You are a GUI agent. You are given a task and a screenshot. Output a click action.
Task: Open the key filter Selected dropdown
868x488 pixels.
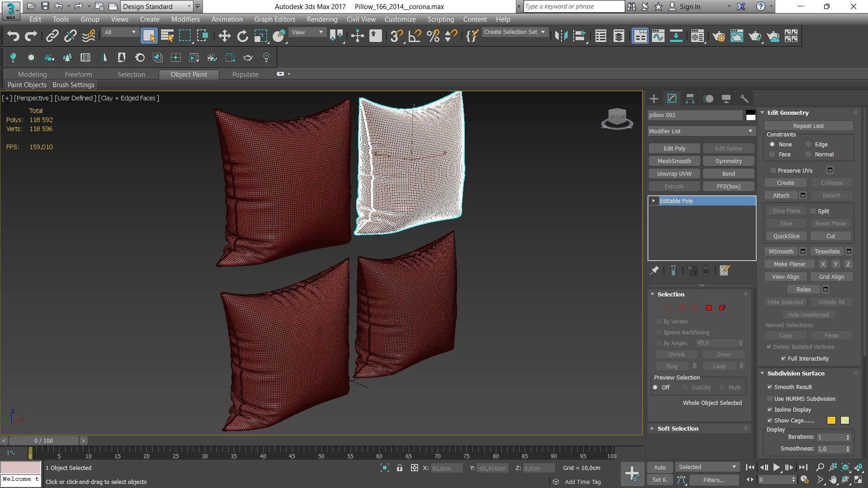pos(707,467)
